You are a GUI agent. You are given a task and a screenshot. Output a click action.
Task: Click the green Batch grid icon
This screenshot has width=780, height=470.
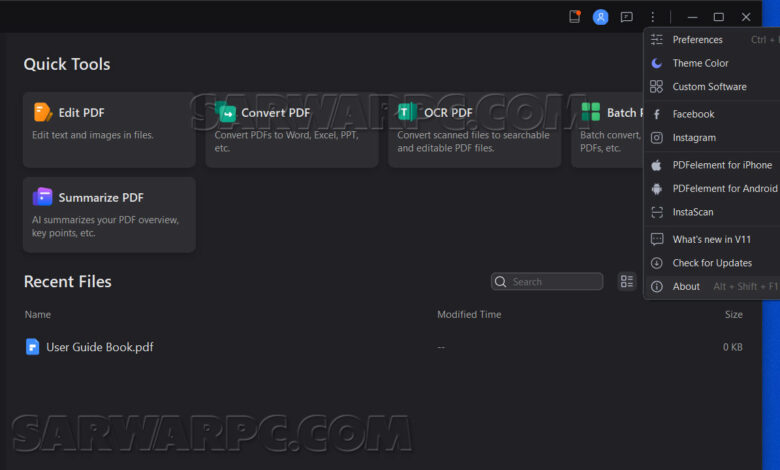(590, 111)
